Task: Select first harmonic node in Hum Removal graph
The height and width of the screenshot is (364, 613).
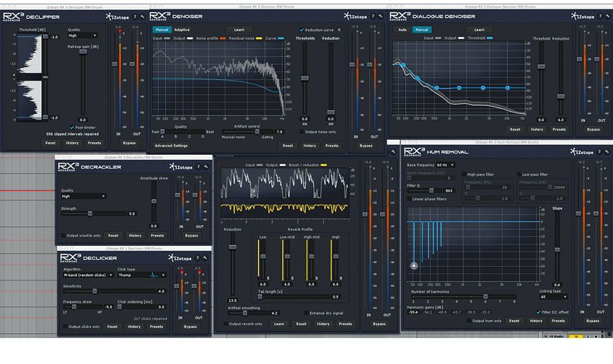Action: (x=414, y=265)
